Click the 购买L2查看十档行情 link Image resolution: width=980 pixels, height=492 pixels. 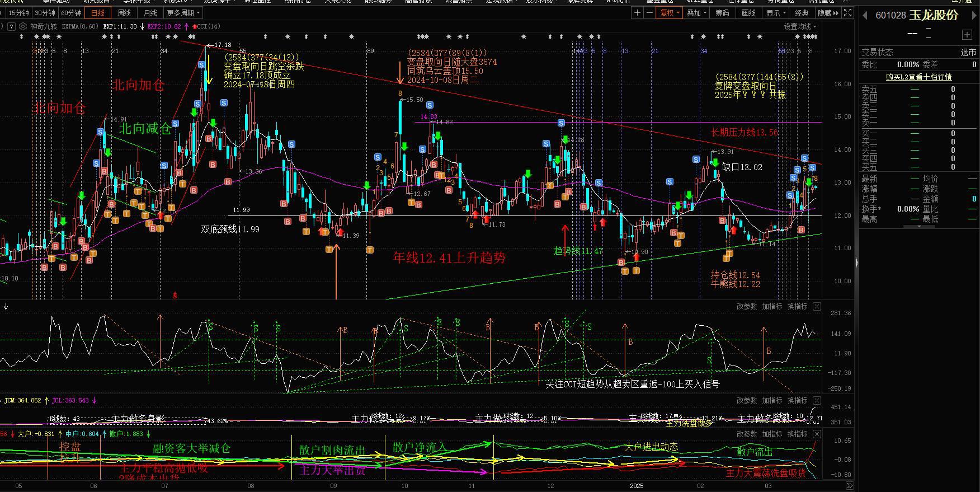pyautogui.click(x=918, y=77)
